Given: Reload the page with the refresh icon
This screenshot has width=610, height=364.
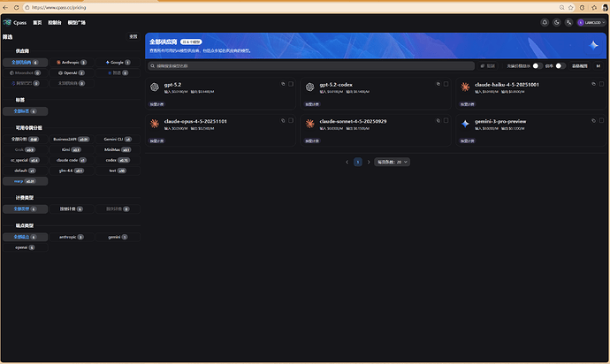Looking at the screenshot, I should tap(16, 7).
